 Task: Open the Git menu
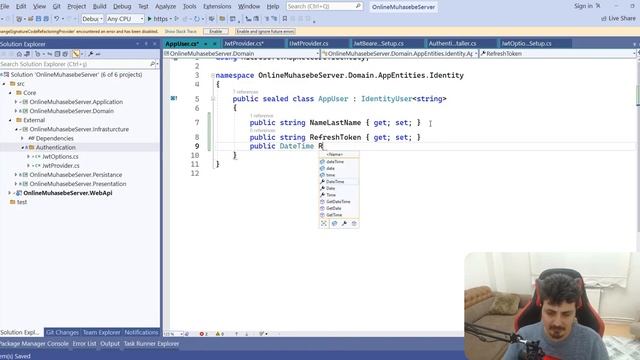pyautogui.click(x=56, y=6)
